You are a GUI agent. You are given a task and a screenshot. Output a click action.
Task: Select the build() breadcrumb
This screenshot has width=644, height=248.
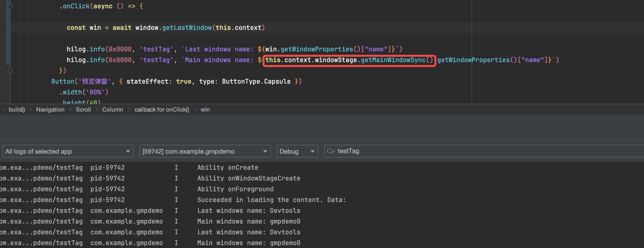pyautogui.click(x=17, y=110)
